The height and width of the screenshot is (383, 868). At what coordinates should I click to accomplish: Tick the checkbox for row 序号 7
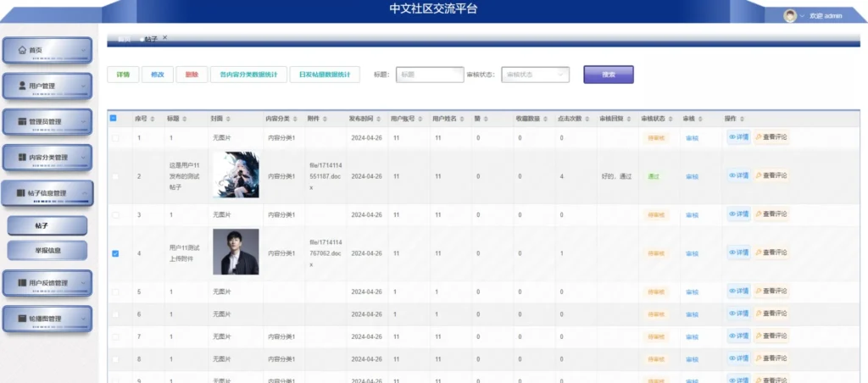[x=115, y=337]
